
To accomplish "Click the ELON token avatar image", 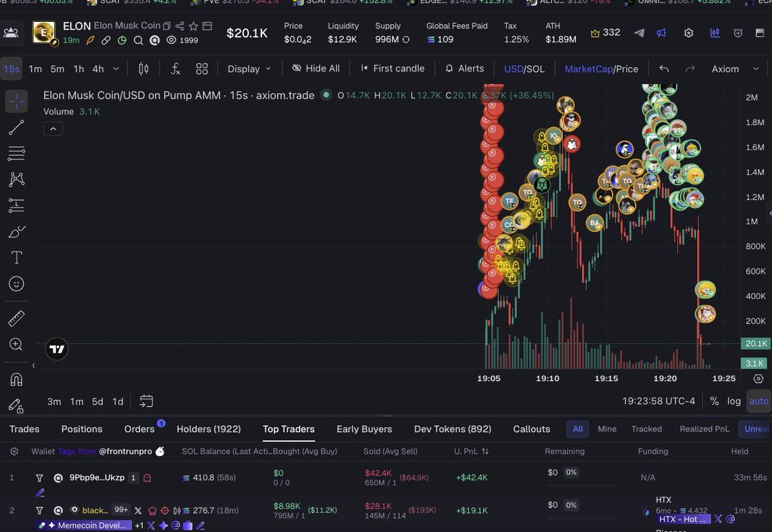I will pos(44,32).
